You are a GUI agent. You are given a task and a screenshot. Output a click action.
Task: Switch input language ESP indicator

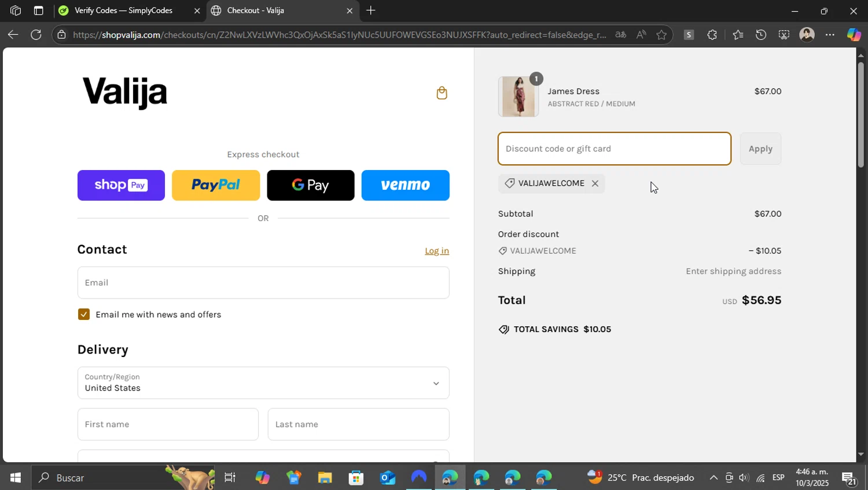[778, 478]
